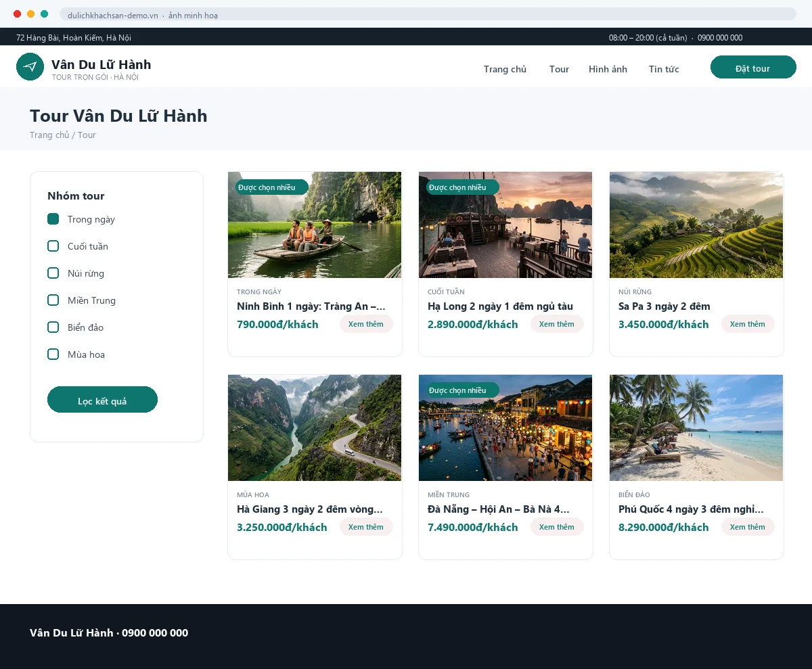Open the Ninh Bình boat tour photo
Image resolution: width=812 pixels, height=669 pixels.
pyautogui.click(x=315, y=225)
